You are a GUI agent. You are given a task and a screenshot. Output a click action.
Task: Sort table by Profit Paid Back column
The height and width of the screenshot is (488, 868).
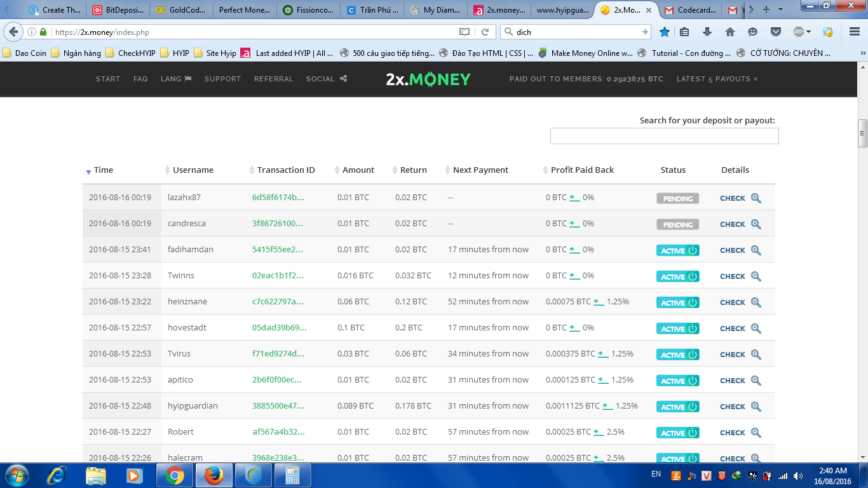point(578,170)
